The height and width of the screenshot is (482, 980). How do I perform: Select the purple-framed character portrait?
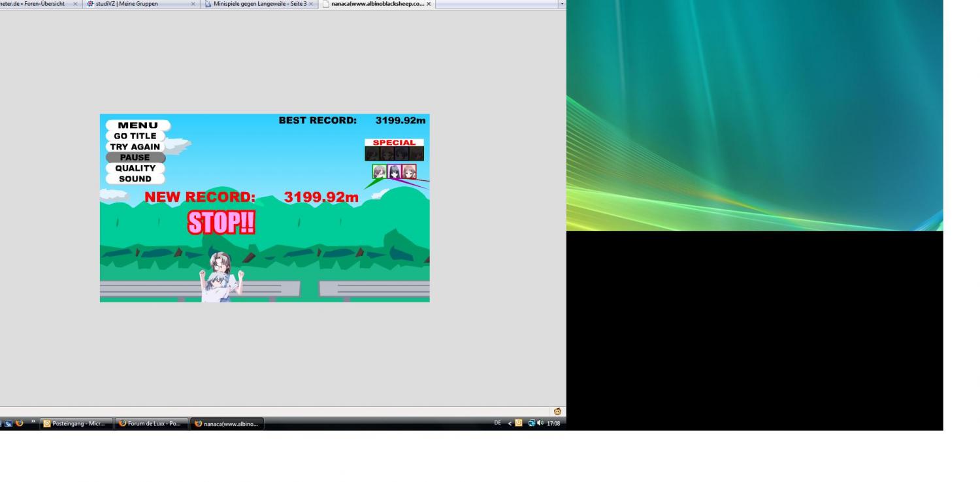(395, 172)
